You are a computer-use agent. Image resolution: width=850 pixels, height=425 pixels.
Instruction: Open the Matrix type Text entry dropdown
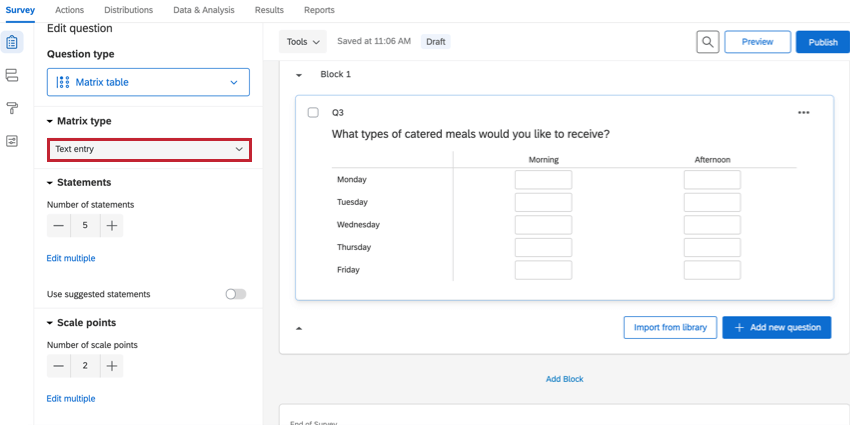pos(149,149)
